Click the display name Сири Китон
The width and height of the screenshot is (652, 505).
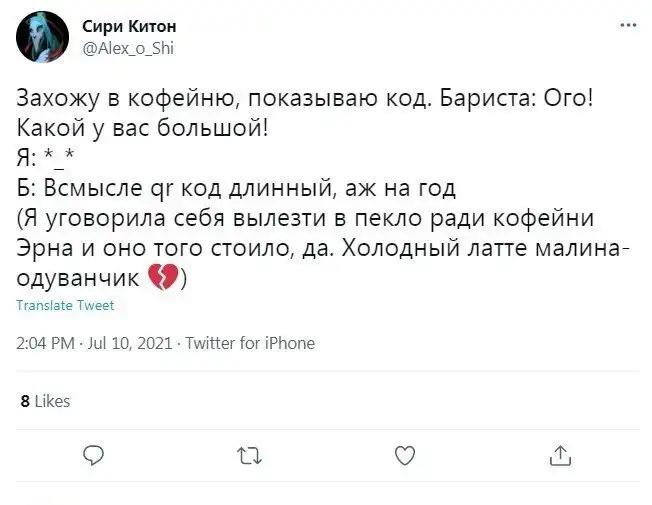[128, 27]
